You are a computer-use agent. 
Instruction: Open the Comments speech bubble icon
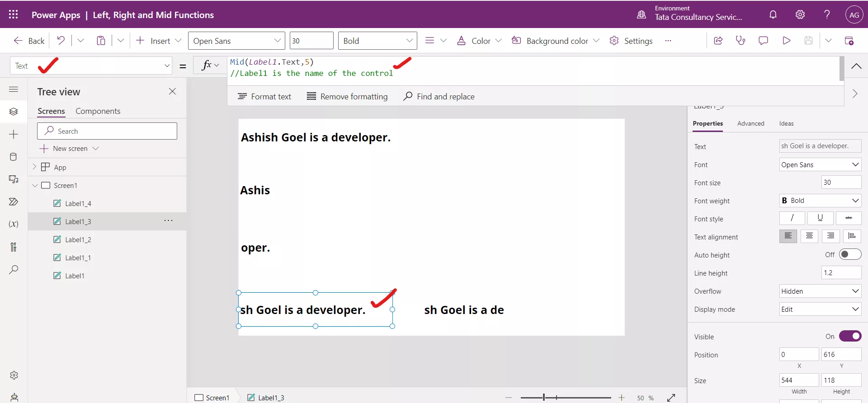(x=763, y=41)
